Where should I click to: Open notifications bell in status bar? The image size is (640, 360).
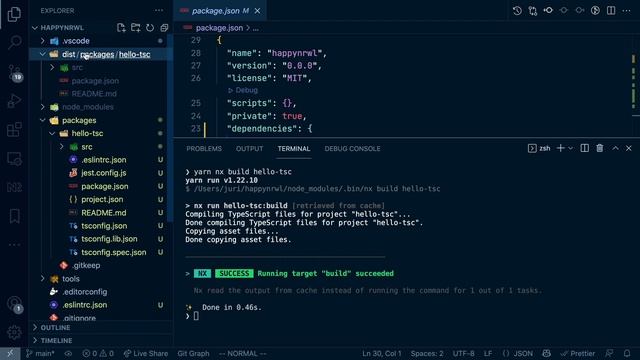click(x=627, y=353)
